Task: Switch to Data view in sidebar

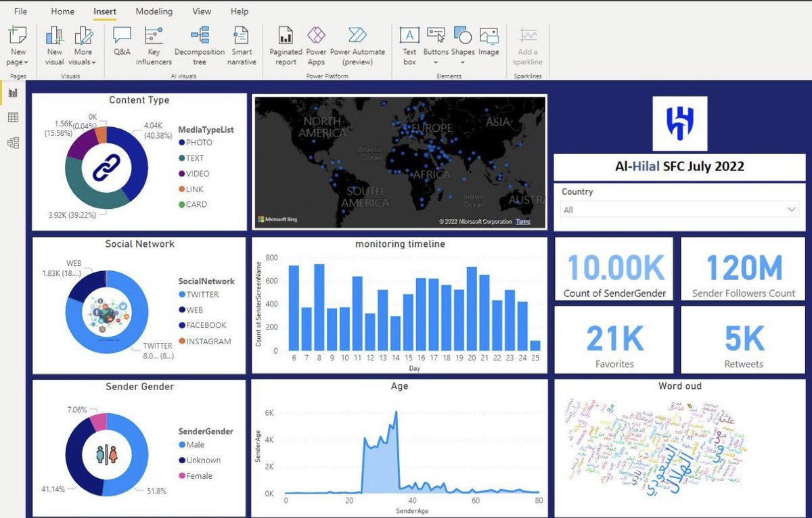Action: point(13,118)
